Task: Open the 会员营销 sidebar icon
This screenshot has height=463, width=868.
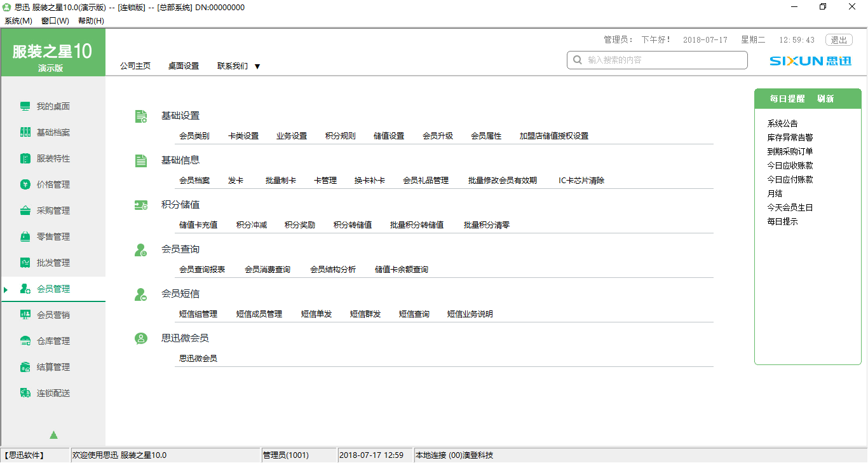Action: [x=25, y=315]
